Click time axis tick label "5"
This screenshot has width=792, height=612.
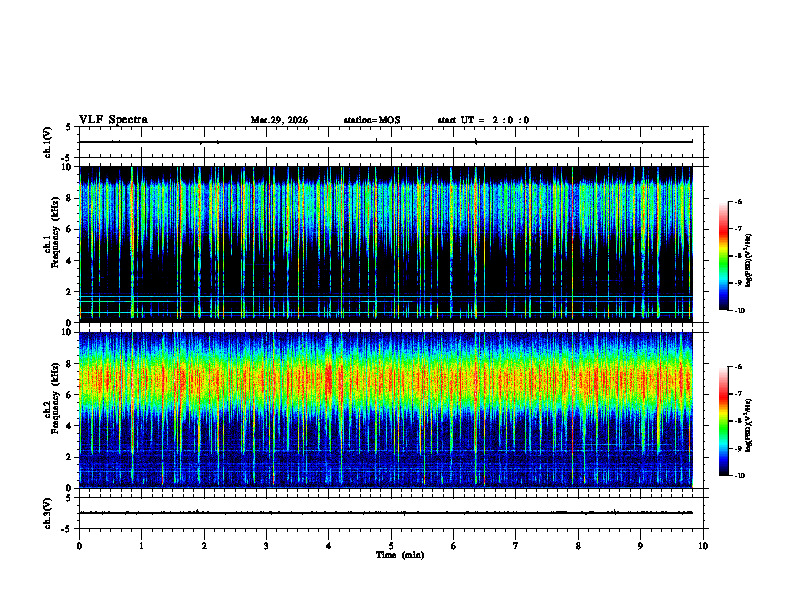click(391, 546)
